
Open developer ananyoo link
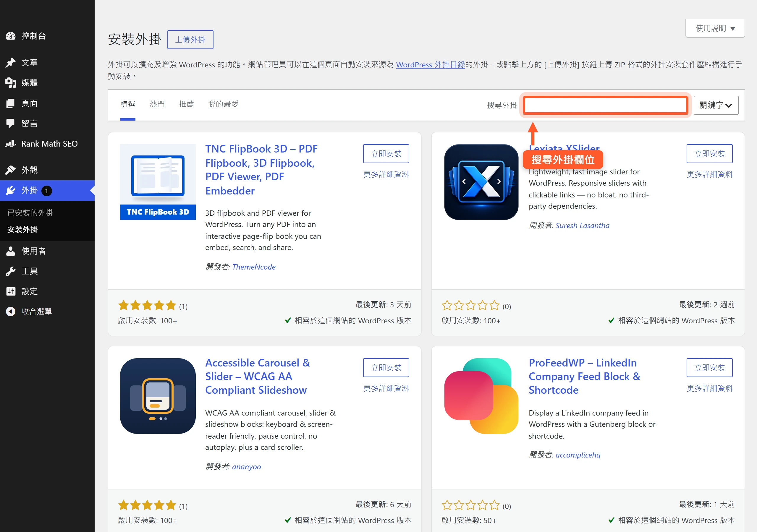(246, 467)
